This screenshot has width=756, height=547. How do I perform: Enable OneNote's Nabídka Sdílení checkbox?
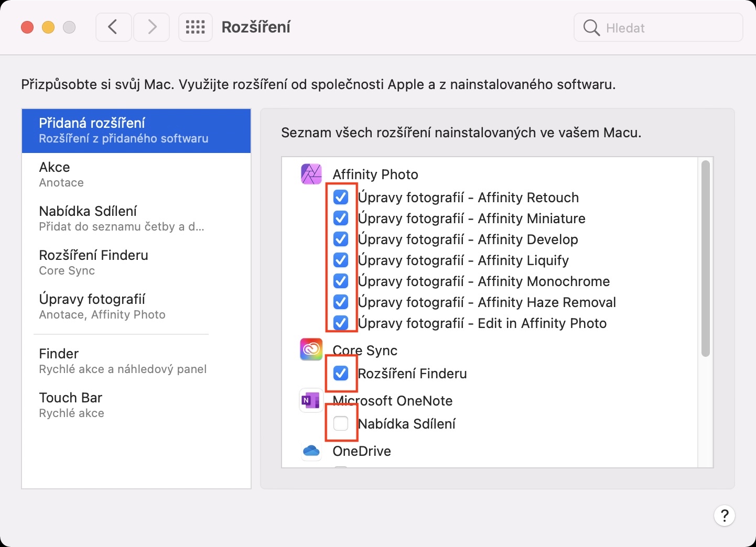coord(341,424)
